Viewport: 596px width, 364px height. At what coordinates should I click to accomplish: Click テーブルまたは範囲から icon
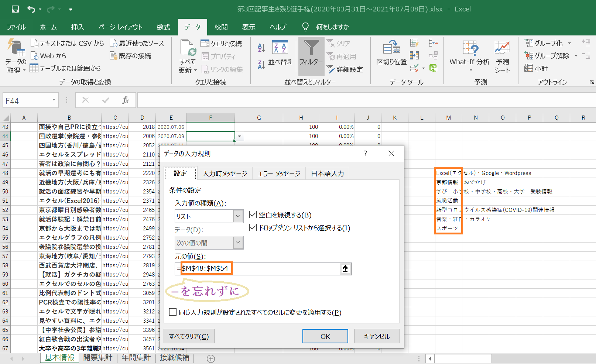tap(34, 68)
